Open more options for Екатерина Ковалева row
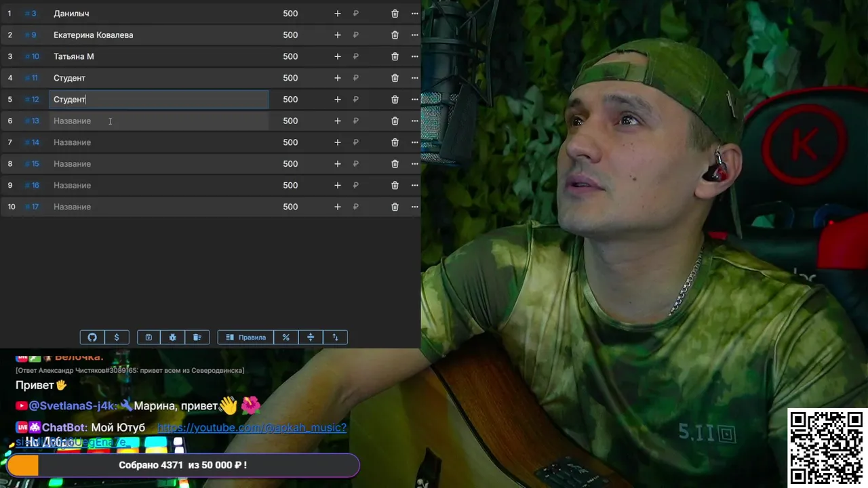The height and width of the screenshot is (488, 868). (414, 35)
